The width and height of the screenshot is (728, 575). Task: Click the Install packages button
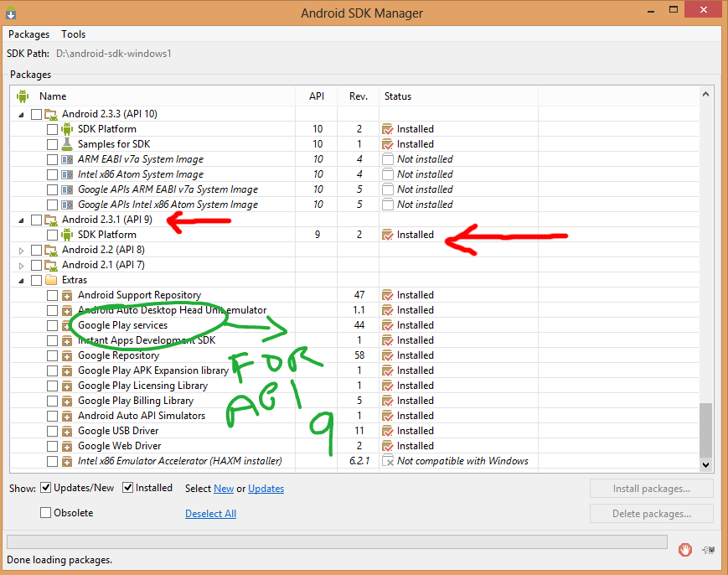(652, 489)
